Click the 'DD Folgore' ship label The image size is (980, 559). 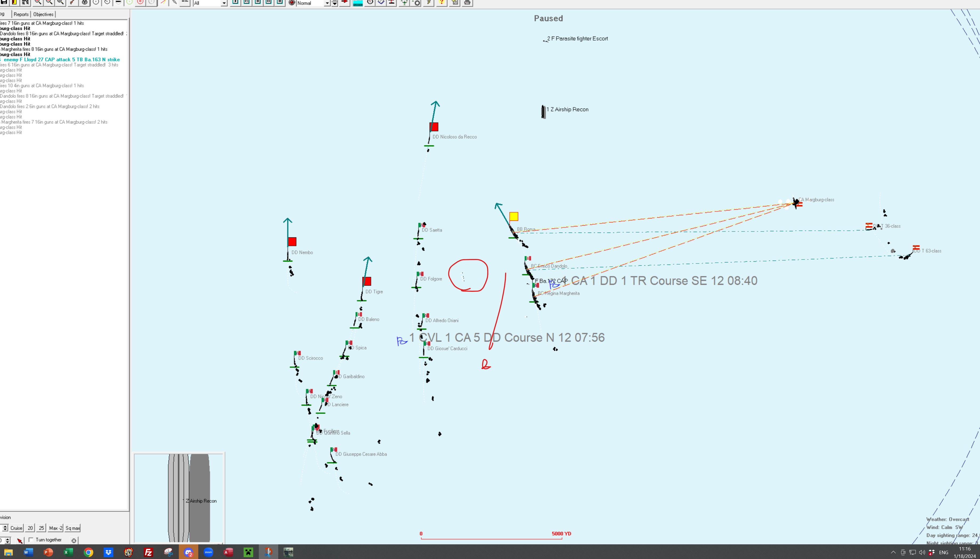(x=431, y=279)
